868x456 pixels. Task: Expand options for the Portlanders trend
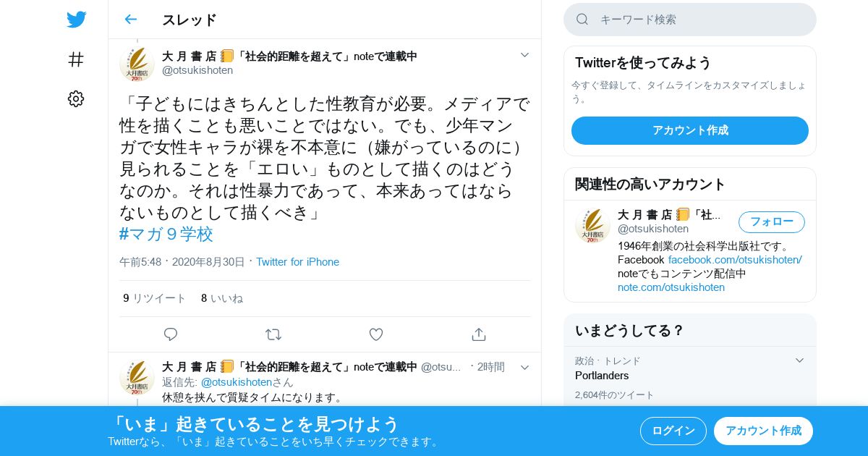[x=799, y=360]
